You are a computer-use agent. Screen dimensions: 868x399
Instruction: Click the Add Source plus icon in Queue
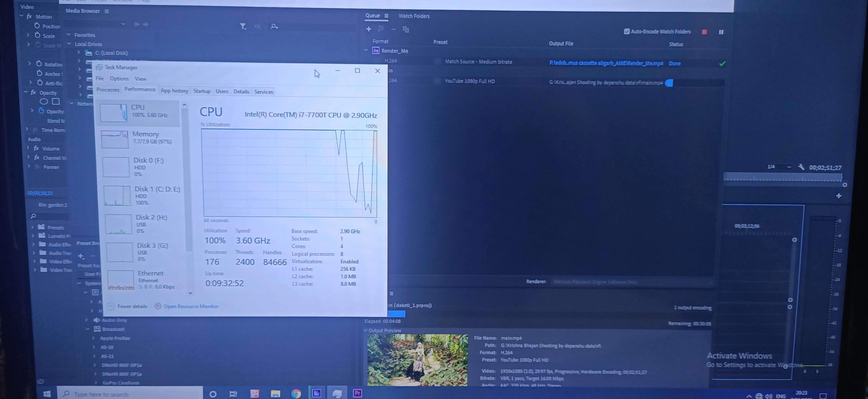[x=368, y=29]
